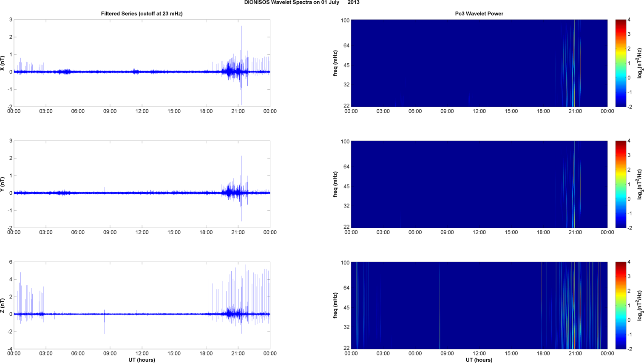
Task: Click the 6 tick on Z plot's y-axis
Action: coord(11,262)
